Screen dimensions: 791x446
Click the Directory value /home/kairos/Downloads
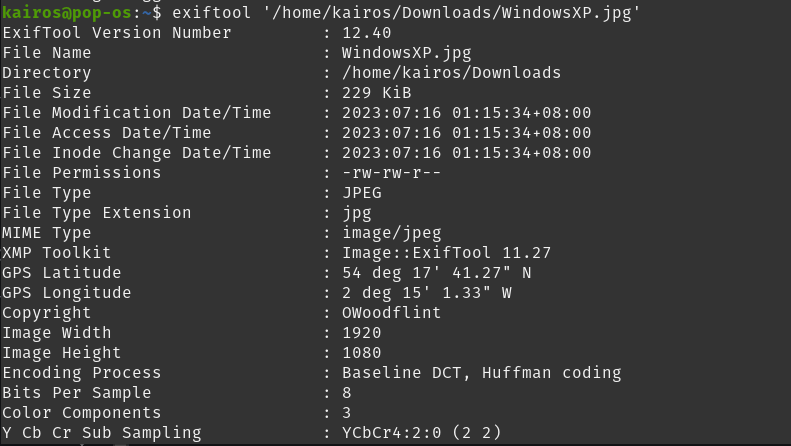[451, 73]
